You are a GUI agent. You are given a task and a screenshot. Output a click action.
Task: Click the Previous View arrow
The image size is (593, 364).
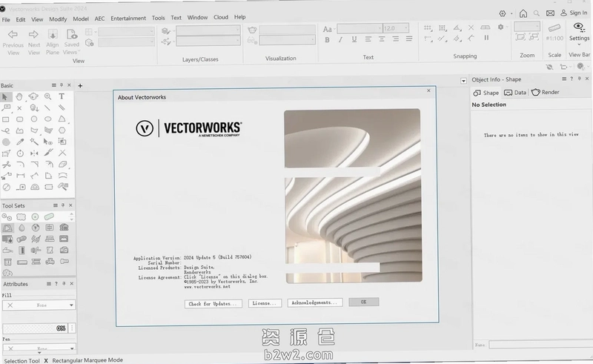pyautogui.click(x=13, y=34)
